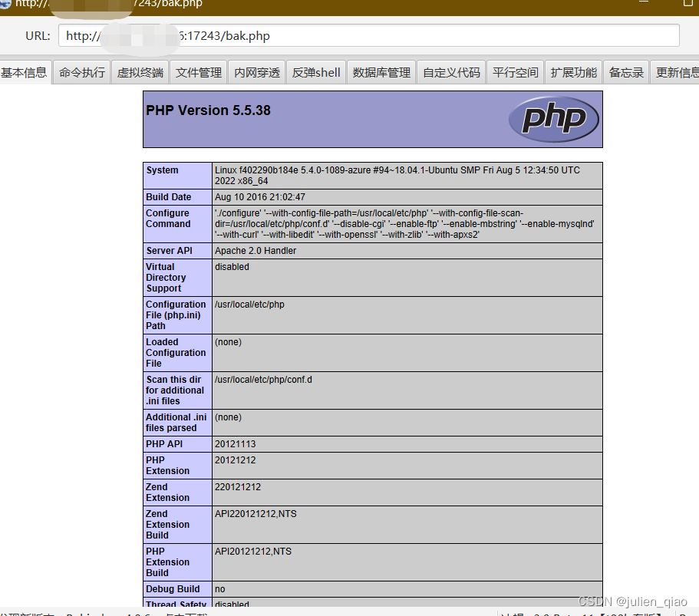Select the Additional .ini files parsed label
This screenshot has width=699, height=616.
[176, 422]
